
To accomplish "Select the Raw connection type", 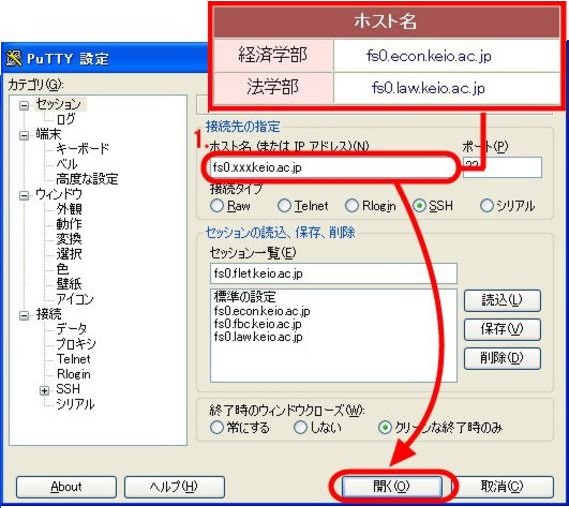I will [217, 206].
